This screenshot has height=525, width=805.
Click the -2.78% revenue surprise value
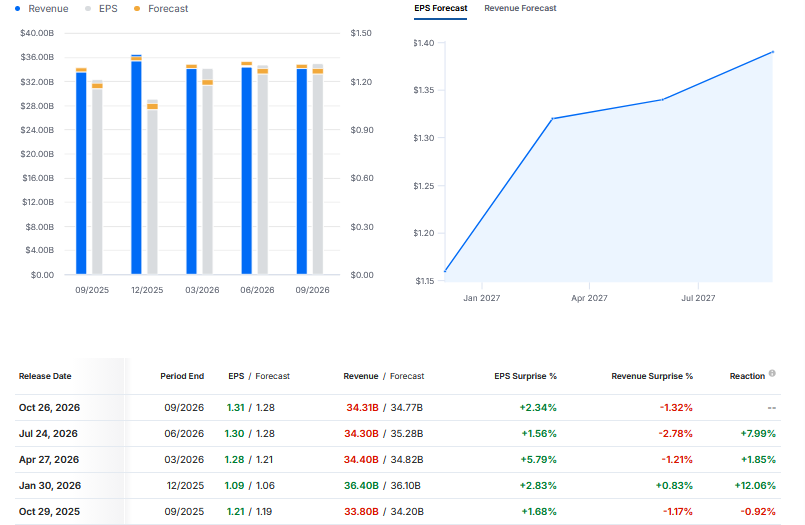tap(676, 434)
